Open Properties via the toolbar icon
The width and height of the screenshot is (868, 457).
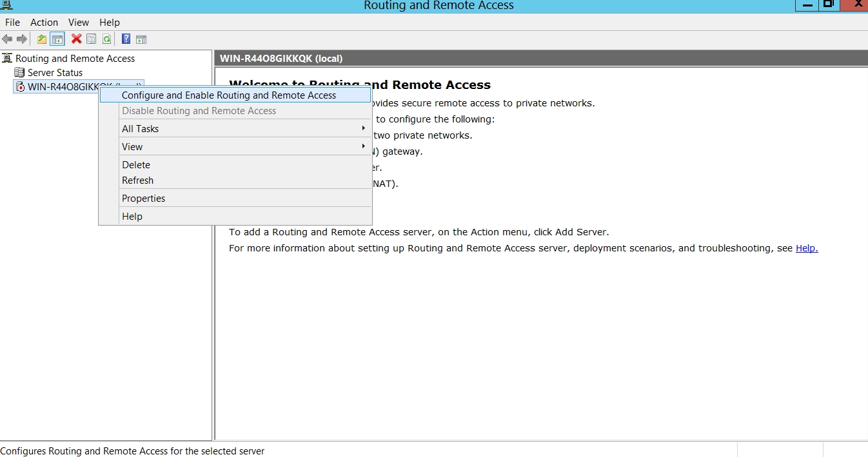coord(92,39)
